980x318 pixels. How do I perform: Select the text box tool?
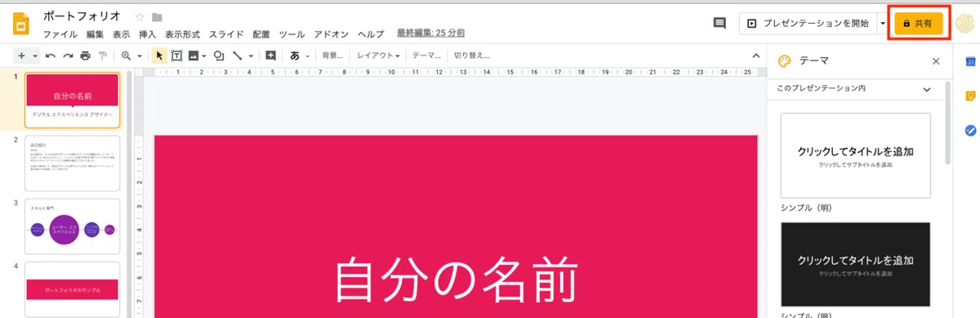click(176, 56)
